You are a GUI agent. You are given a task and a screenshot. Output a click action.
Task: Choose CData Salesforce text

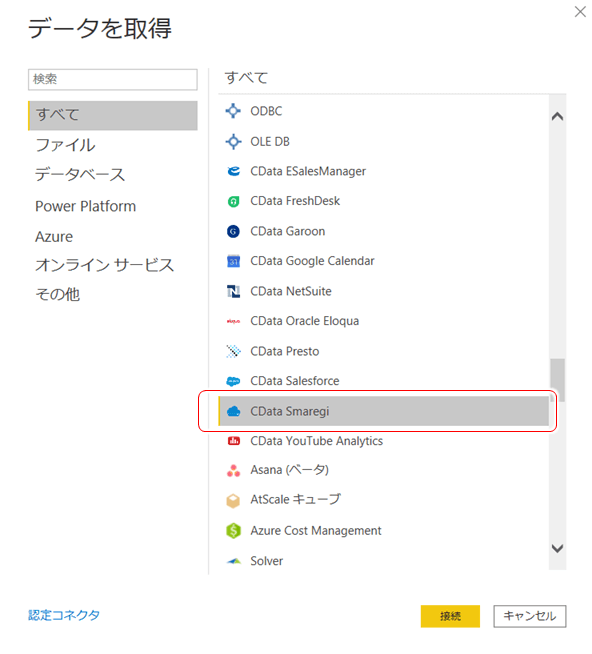pos(295,381)
